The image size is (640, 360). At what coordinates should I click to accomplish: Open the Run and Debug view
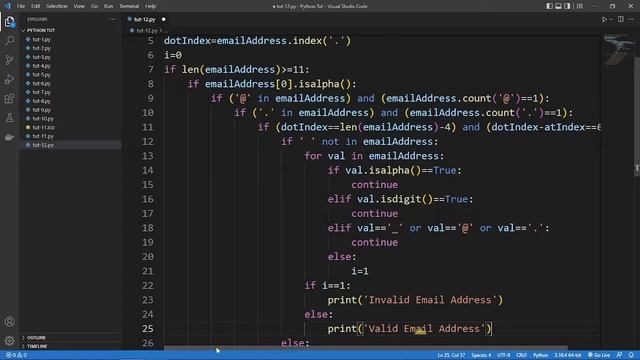[9, 79]
